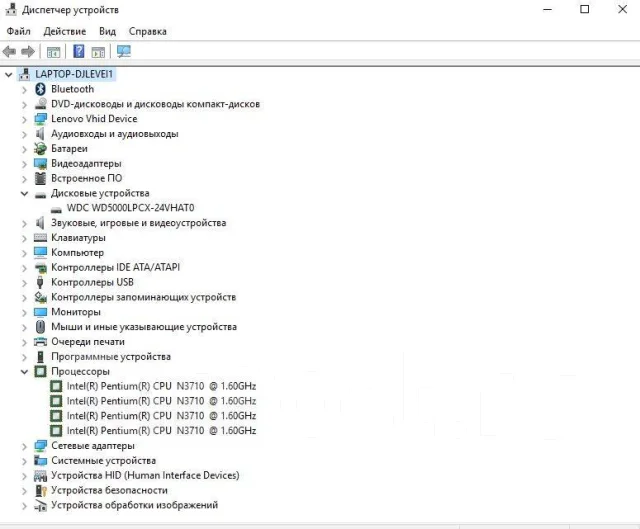Select the Мыши и иные указывающие устройства label
The height and width of the screenshot is (529, 640).
[144, 327]
